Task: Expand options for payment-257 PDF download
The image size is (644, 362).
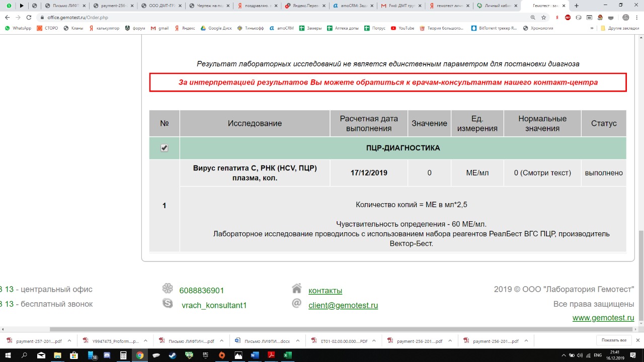Action: pos(69,341)
